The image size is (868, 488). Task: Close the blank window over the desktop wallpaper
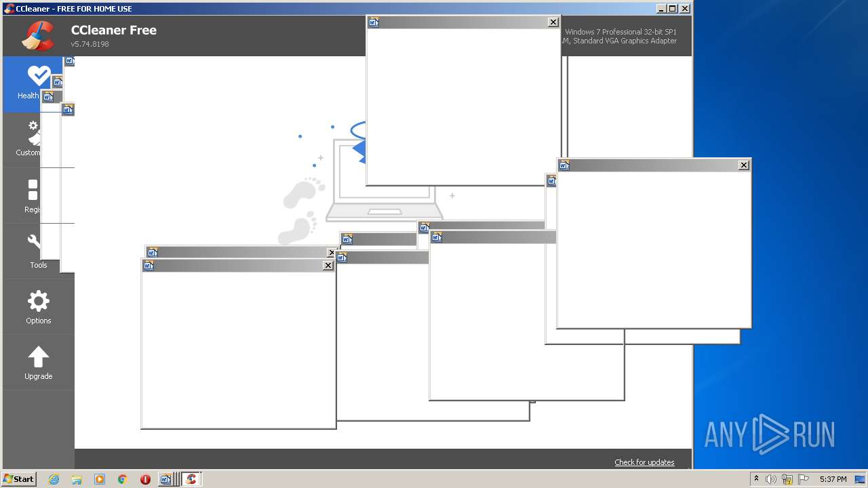point(744,165)
